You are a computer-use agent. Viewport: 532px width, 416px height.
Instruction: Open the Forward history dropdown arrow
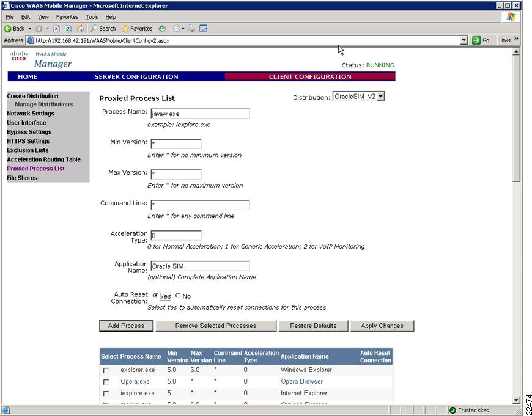click(x=48, y=29)
